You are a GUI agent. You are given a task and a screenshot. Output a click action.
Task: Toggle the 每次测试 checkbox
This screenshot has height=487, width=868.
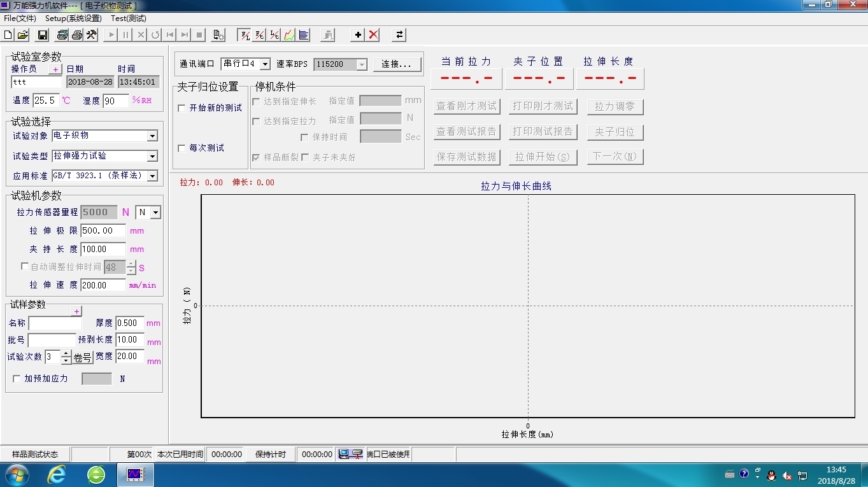pyautogui.click(x=182, y=148)
